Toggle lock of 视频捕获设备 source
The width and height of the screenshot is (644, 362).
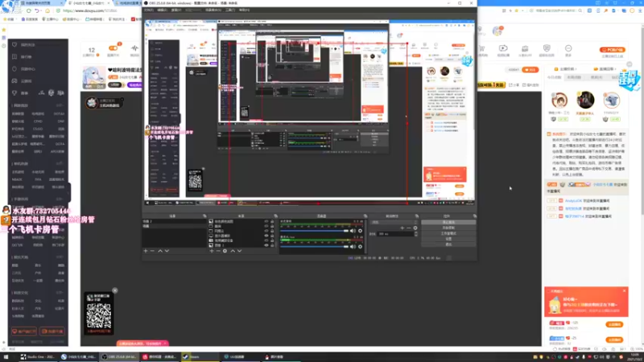(x=272, y=241)
